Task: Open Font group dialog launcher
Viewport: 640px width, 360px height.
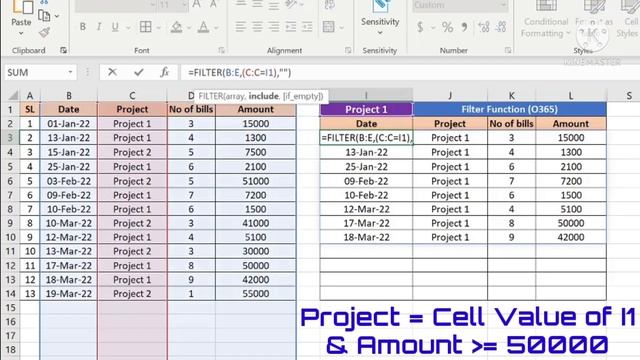Action: click(222, 50)
